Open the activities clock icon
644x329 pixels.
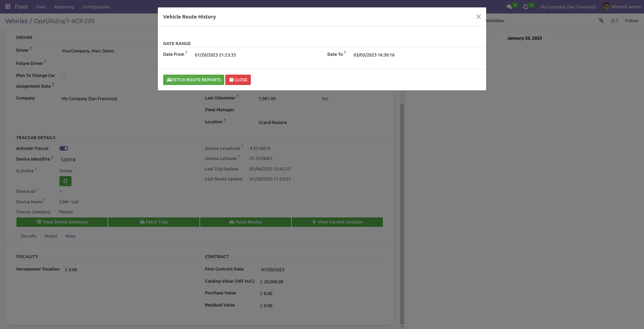[x=525, y=7]
